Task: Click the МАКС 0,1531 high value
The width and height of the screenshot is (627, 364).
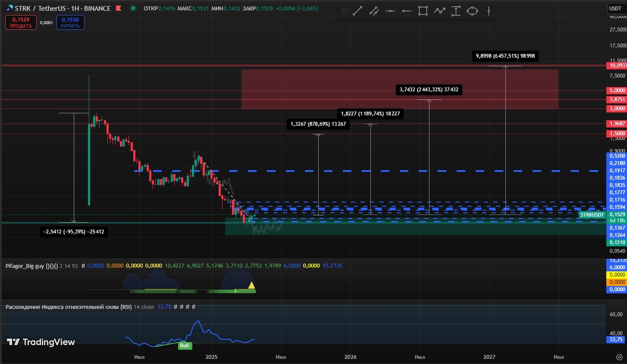Action: pyautogui.click(x=193, y=8)
